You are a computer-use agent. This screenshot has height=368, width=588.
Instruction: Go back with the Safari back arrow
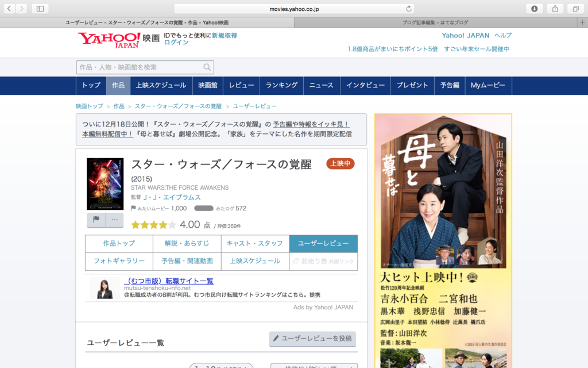pyautogui.click(x=9, y=8)
